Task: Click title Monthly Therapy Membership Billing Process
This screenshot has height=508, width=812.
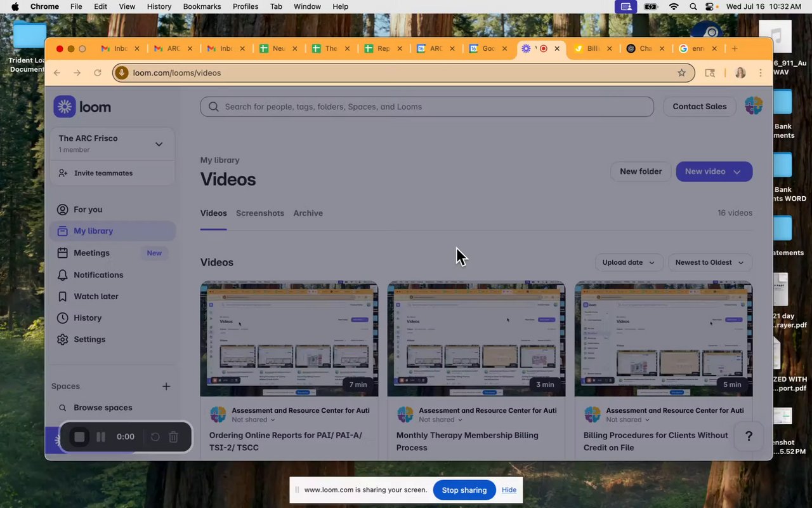Action: click(x=468, y=441)
